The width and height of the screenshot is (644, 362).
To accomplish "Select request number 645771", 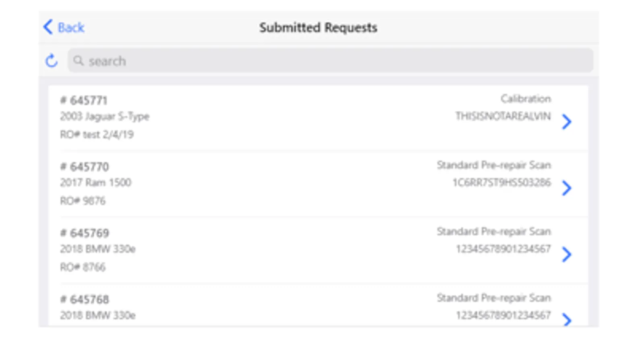I will [84, 100].
